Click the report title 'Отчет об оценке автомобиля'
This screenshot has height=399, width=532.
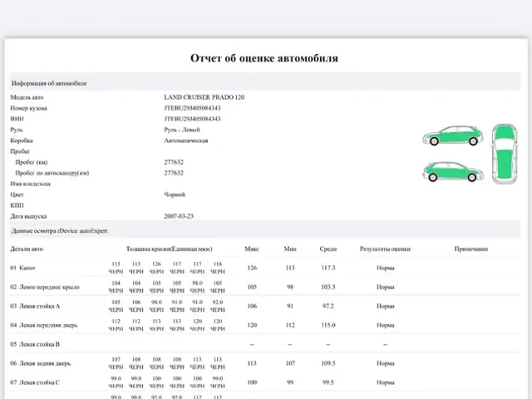coord(264,58)
